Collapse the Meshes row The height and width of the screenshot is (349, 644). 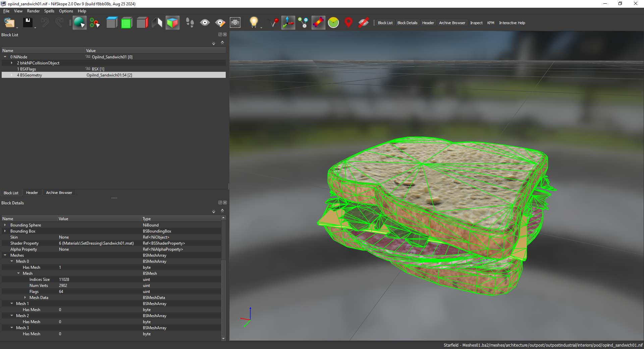5,255
